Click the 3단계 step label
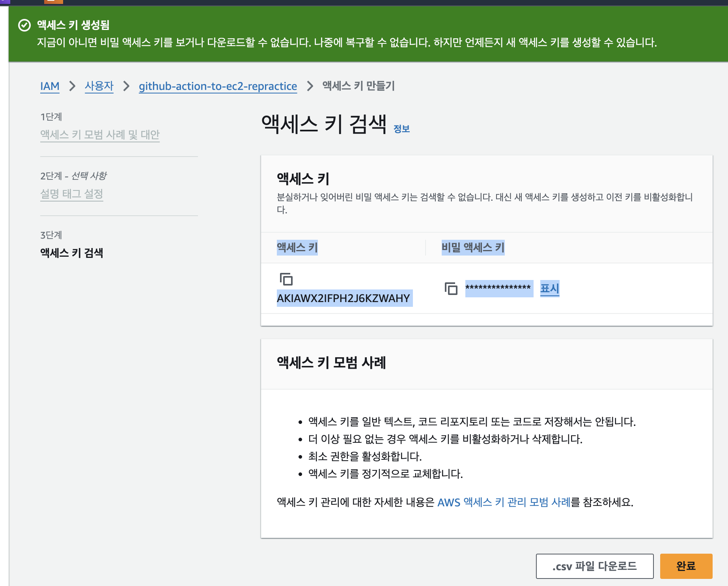 pos(51,235)
